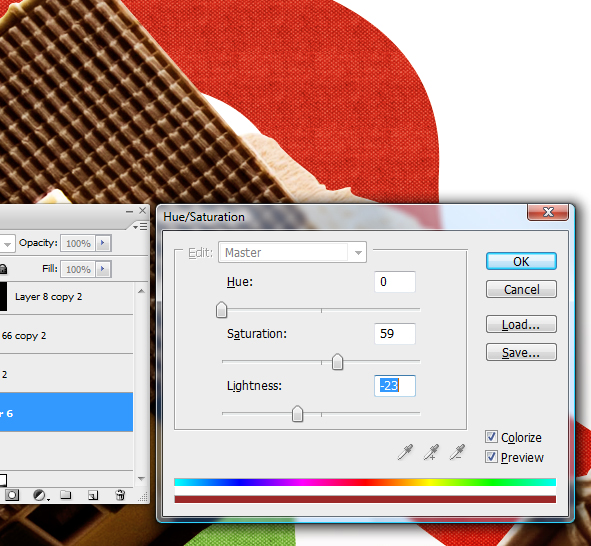Screen dimensions: 591x546
Task: Click the Lightness slider handle
Action: pyautogui.click(x=297, y=414)
